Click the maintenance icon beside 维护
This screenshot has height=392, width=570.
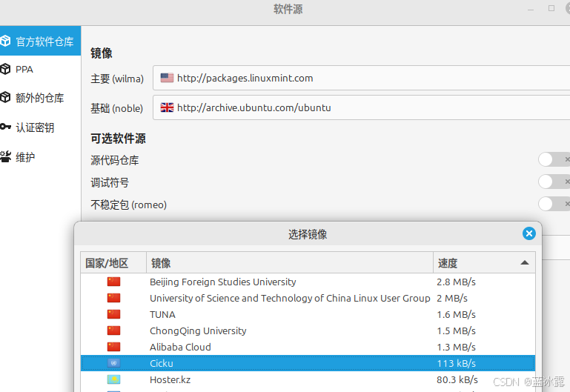(x=5, y=156)
